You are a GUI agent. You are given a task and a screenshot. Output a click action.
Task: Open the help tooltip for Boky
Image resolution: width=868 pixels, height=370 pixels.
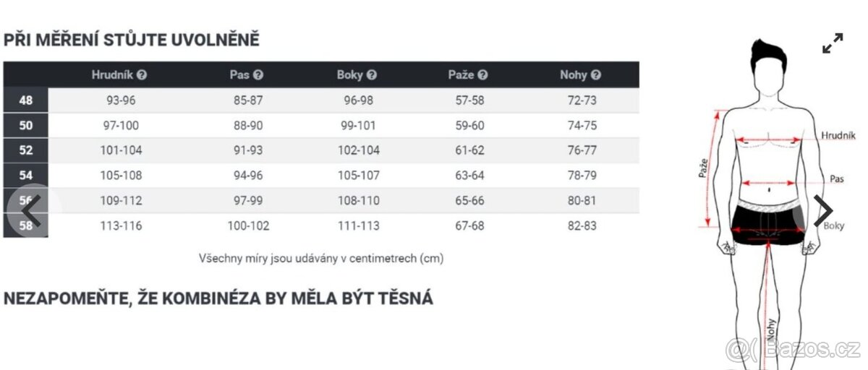[x=371, y=74]
